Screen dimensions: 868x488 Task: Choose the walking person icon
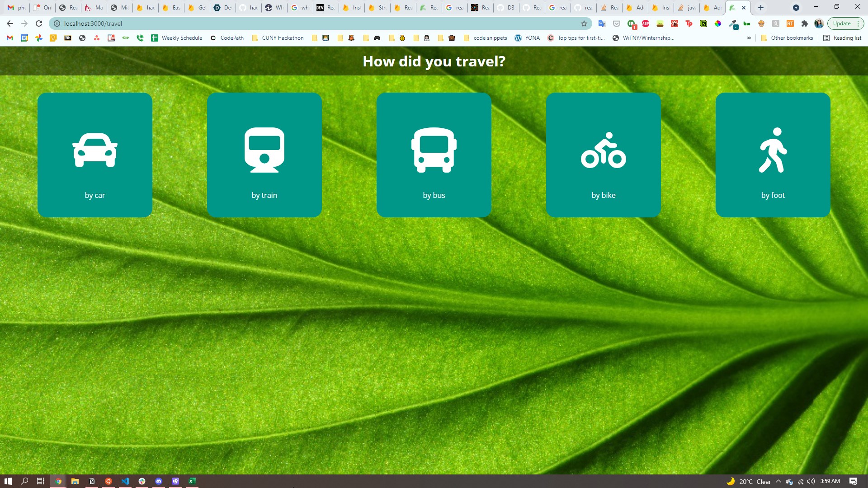coord(773,150)
